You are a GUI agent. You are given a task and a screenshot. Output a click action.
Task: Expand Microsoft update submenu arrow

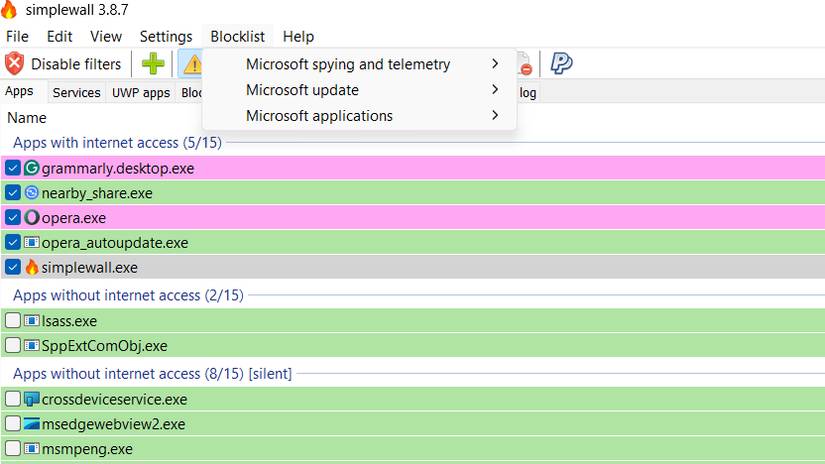coord(495,89)
